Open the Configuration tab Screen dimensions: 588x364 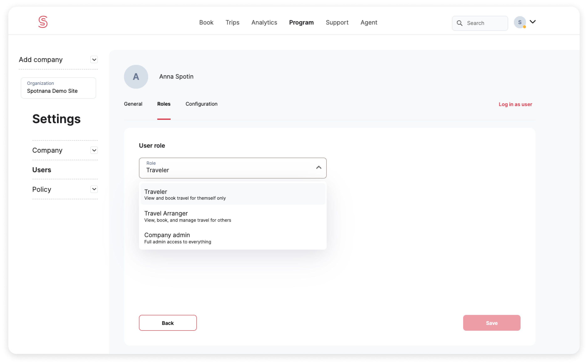pos(201,104)
